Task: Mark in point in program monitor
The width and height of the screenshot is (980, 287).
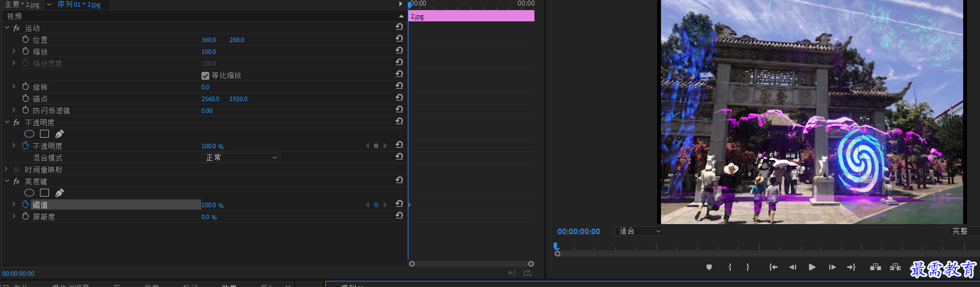Action: tap(730, 267)
